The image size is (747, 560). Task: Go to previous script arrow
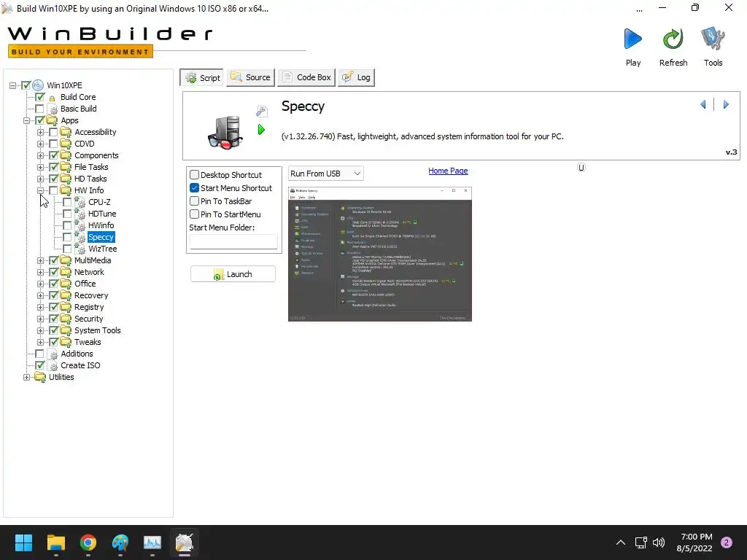703,104
